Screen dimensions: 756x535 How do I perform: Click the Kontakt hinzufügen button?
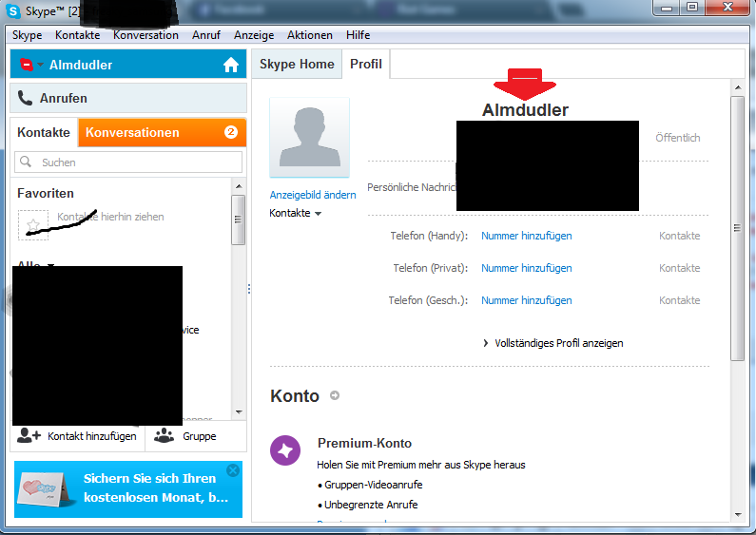pyautogui.click(x=77, y=436)
